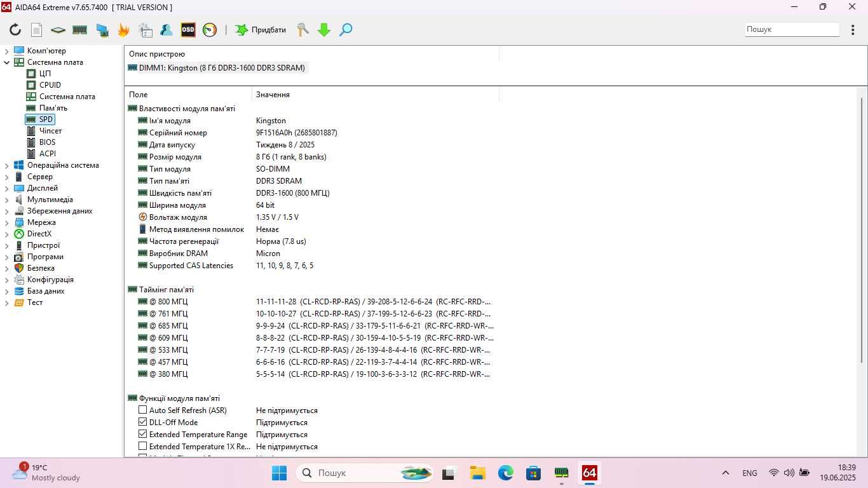Expand the Дисплей node arrow
Screen dimensions: 868x488
(7, 188)
